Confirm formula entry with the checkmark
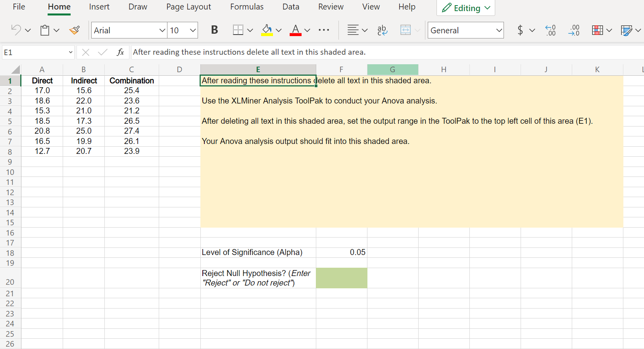This screenshot has width=644, height=349. point(102,52)
